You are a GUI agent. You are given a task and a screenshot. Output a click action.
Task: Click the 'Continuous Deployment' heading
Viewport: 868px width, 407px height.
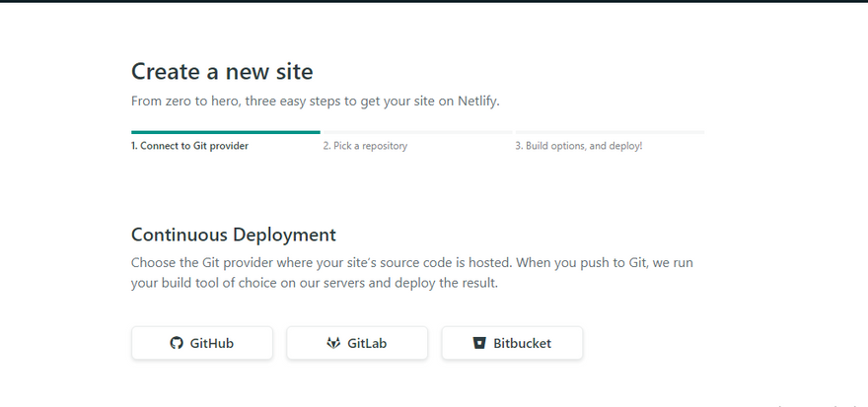tap(233, 235)
